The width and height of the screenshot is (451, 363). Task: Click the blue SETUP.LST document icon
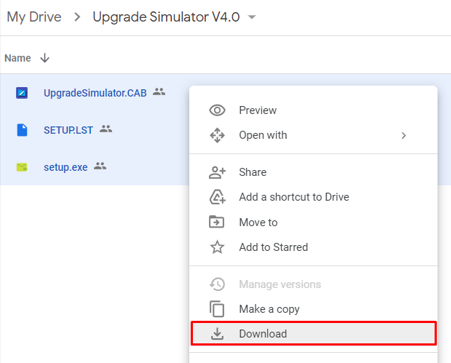[22, 130]
